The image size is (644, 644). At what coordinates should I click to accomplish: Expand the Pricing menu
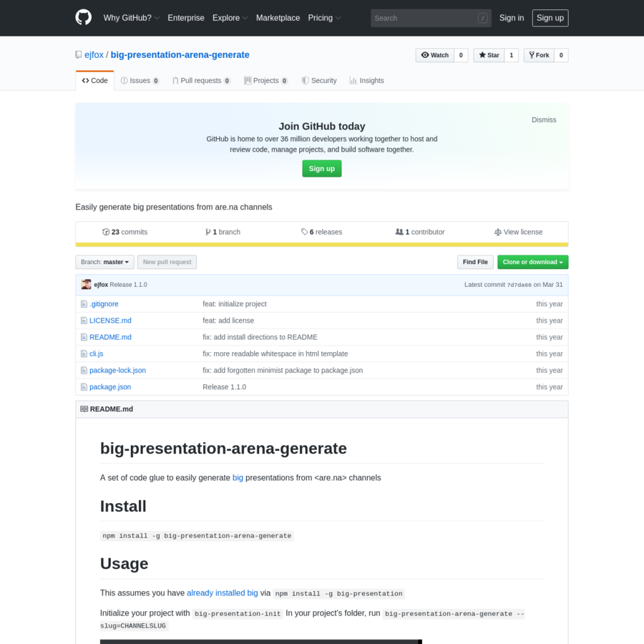[x=324, y=18]
